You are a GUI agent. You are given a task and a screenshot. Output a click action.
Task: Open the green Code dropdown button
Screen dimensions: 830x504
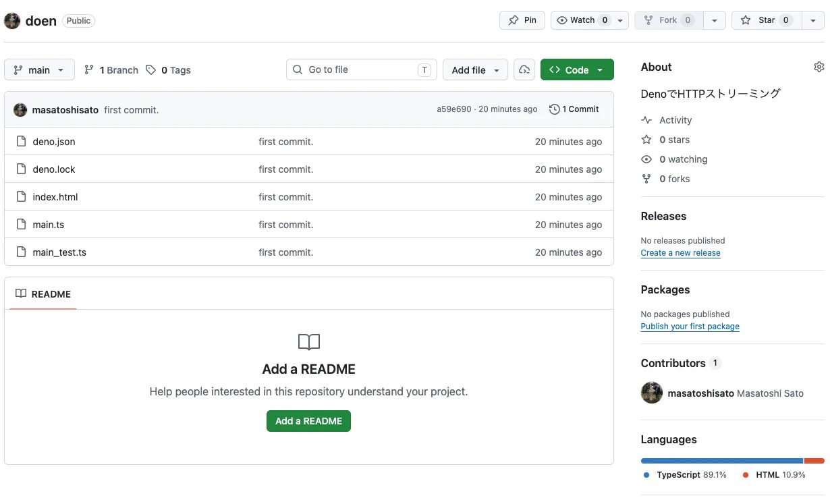[x=577, y=69]
